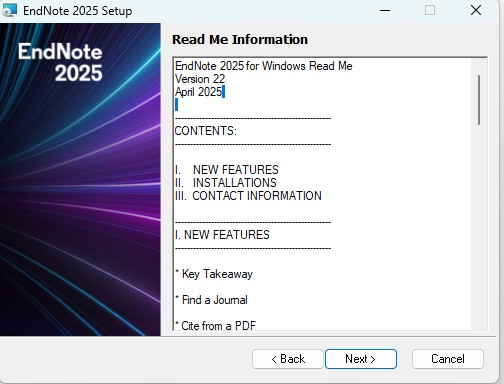Click the 'CONTENTS:' heading

point(206,131)
